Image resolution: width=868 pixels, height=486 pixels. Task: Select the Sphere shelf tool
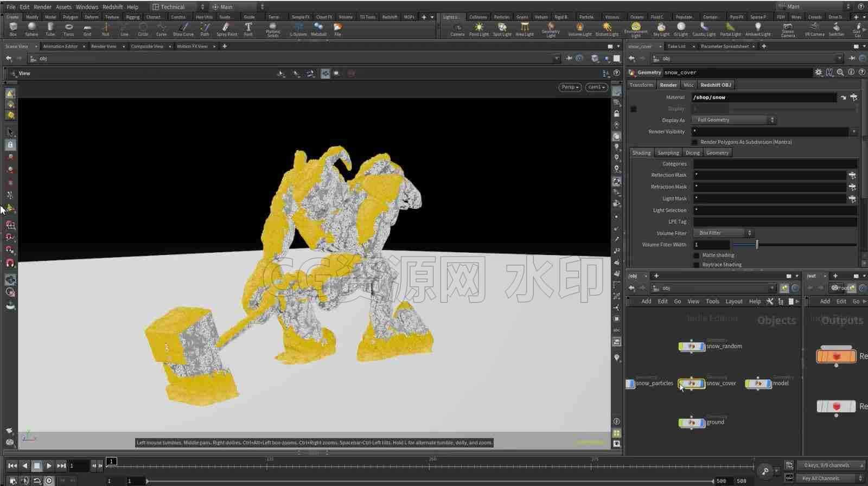coord(31,29)
